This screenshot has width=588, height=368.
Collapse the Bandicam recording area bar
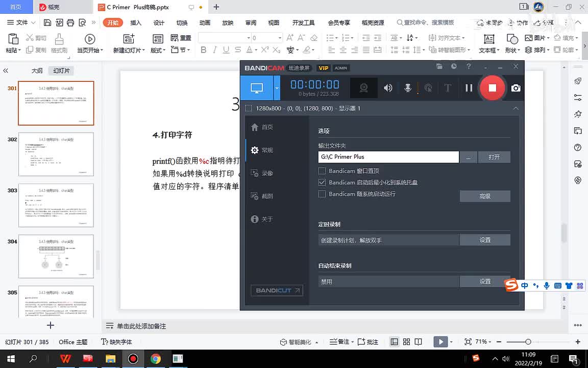point(516,108)
